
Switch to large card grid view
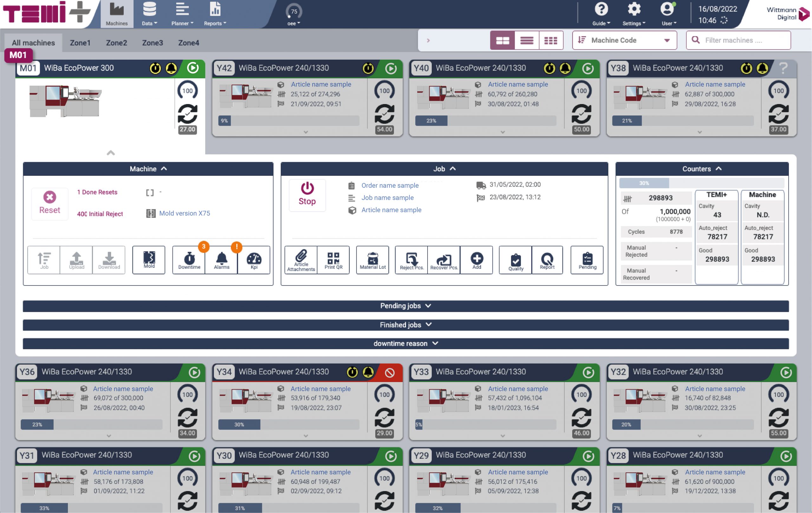pyautogui.click(x=502, y=41)
